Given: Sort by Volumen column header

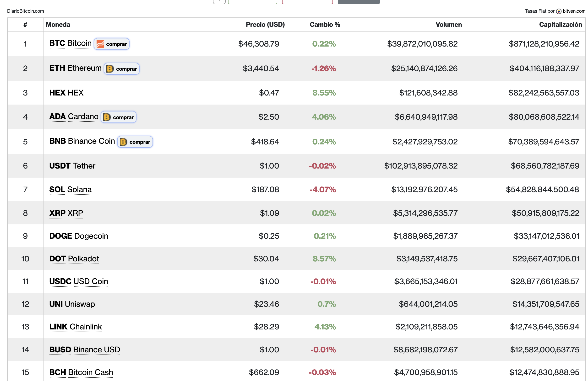Looking at the screenshot, I should [x=448, y=24].
